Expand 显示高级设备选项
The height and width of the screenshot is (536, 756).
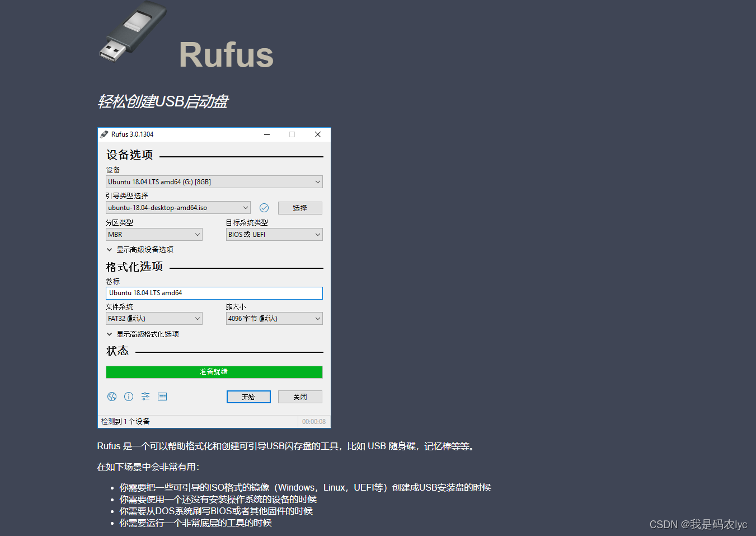point(140,250)
